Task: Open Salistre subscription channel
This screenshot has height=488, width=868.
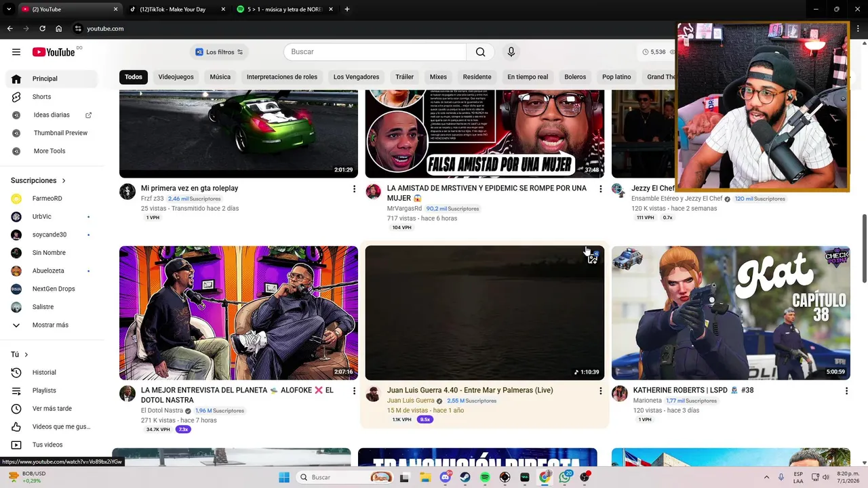Action: pyautogui.click(x=52, y=307)
